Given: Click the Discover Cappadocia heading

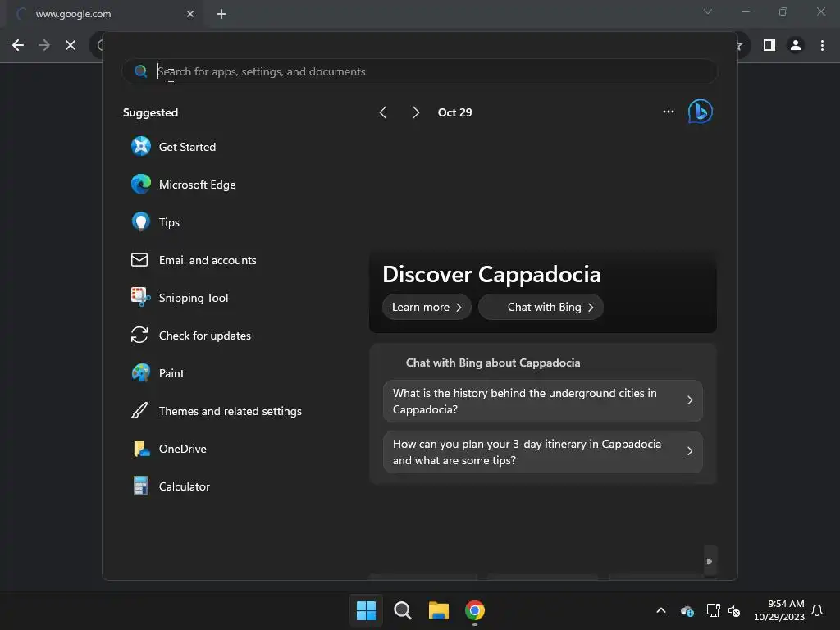Looking at the screenshot, I should [491, 274].
